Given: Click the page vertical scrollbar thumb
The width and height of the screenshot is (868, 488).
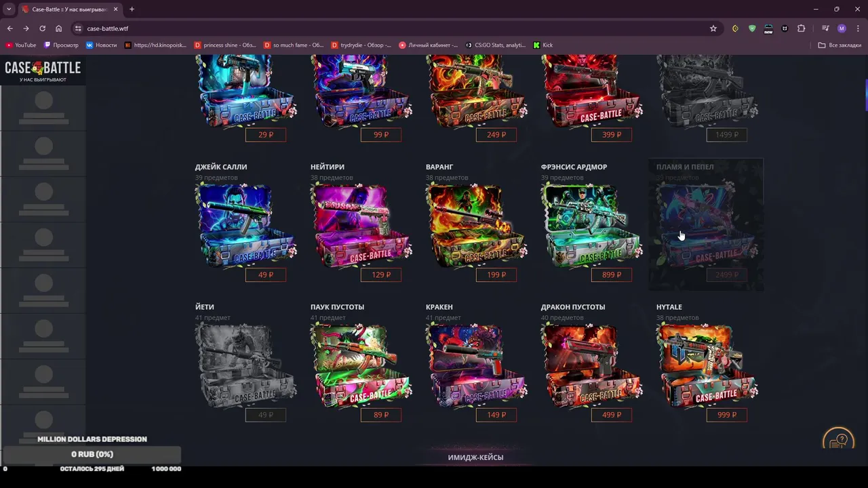Looking at the screenshot, I should [x=866, y=96].
